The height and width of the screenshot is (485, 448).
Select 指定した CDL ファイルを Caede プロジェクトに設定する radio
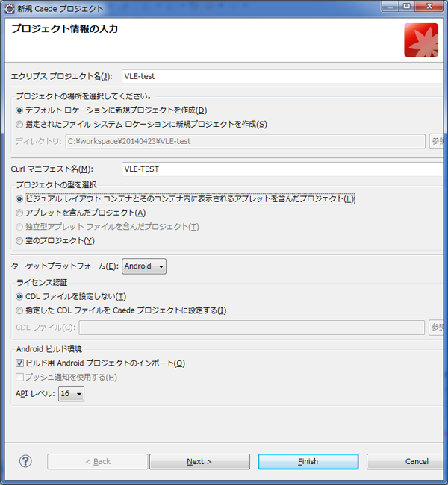(19, 310)
